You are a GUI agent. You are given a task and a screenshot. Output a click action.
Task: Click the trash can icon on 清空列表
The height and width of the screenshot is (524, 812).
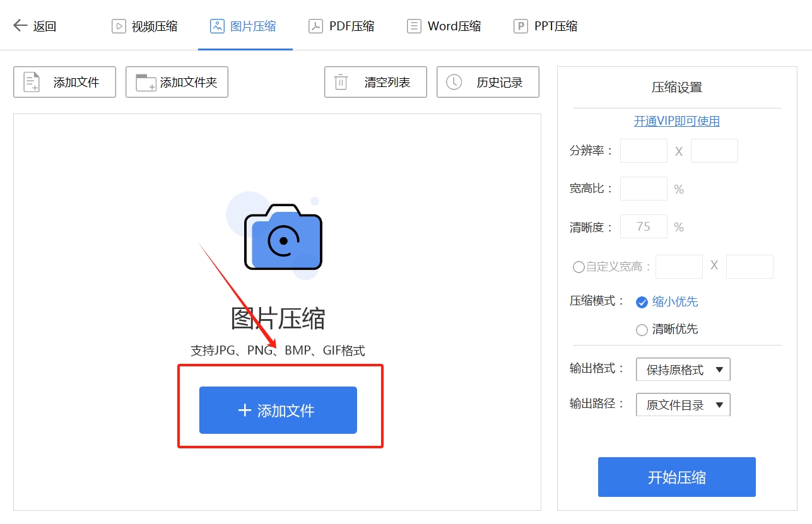(341, 82)
